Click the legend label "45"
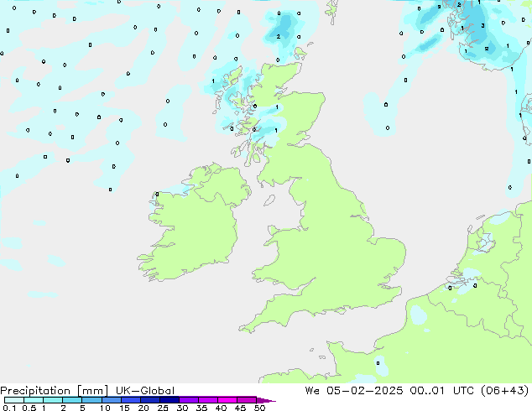 click(240, 408)
